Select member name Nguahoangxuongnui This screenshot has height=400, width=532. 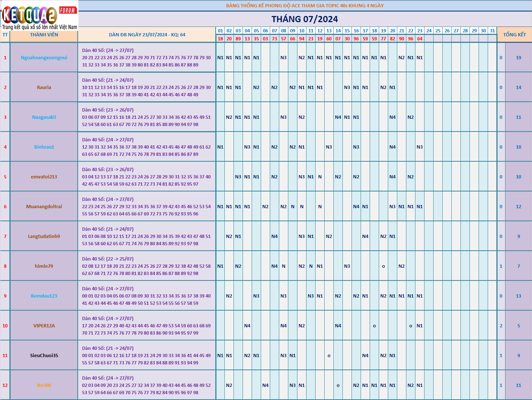pos(44,57)
